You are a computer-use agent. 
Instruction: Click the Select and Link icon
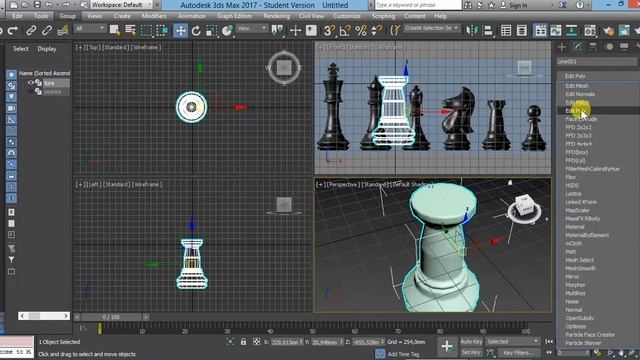click(x=31, y=31)
